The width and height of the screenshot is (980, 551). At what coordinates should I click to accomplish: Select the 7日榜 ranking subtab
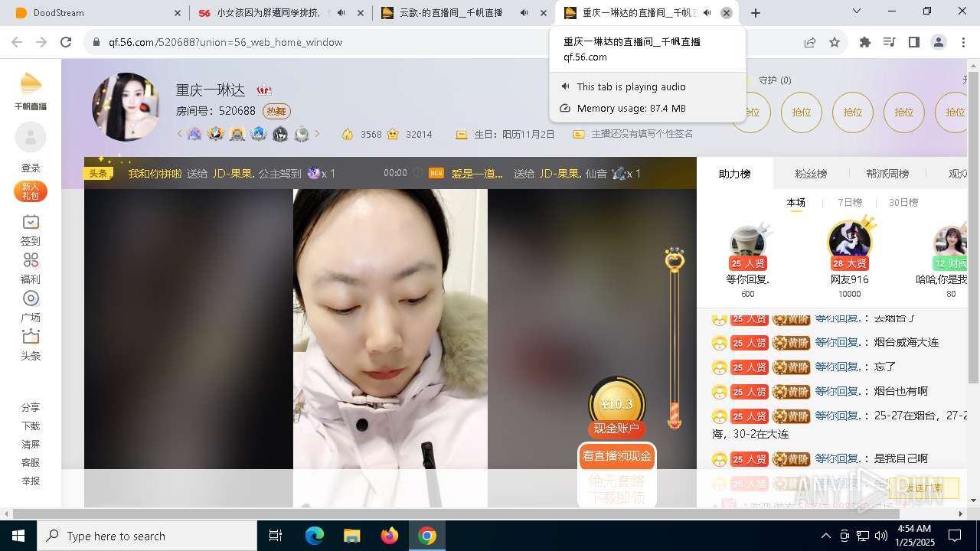(x=850, y=203)
